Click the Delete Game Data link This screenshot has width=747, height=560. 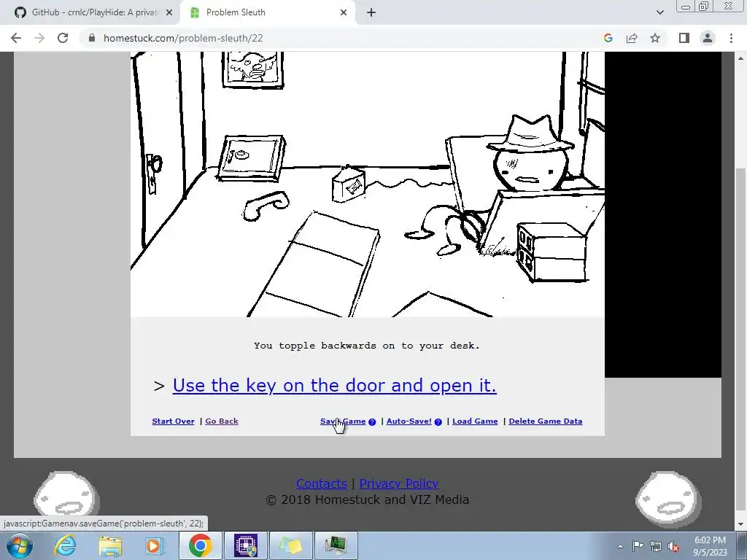[546, 421]
